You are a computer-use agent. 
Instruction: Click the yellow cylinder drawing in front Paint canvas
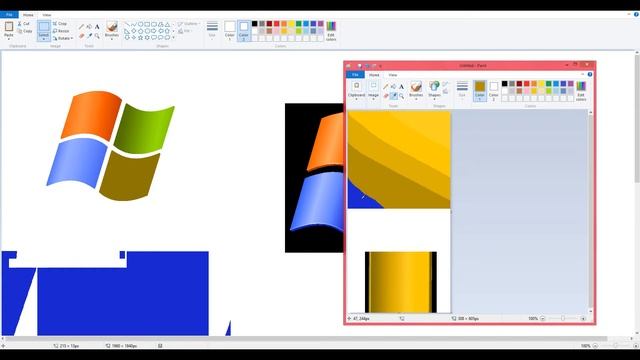click(x=401, y=282)
